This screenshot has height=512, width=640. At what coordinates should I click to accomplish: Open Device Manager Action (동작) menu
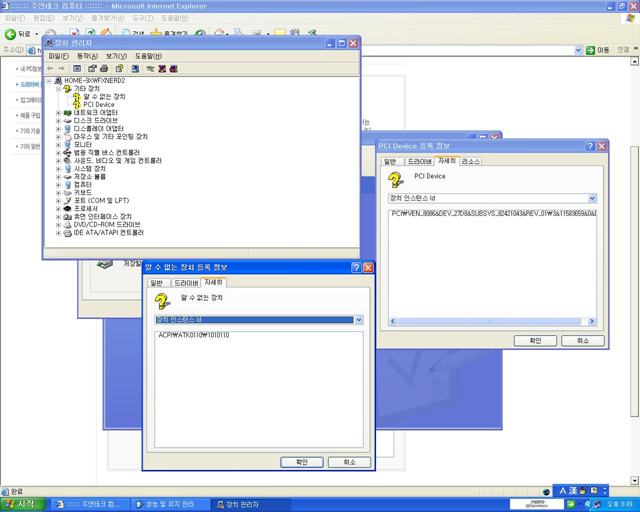[x=87, y=56]
